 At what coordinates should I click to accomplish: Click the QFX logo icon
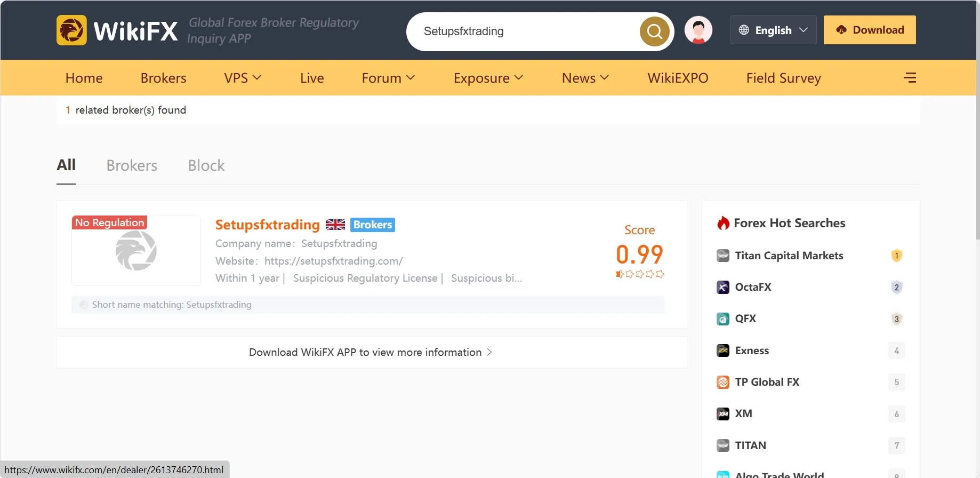[723, 319]
